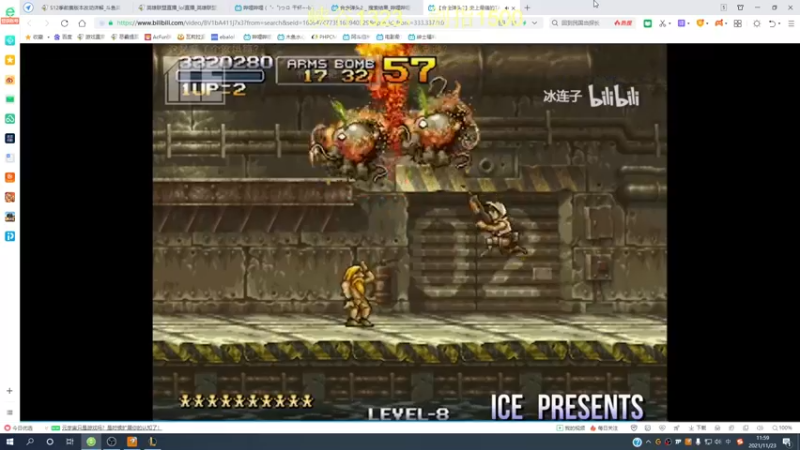
Task: Open the notification center icon
Action: coord(787,442)
